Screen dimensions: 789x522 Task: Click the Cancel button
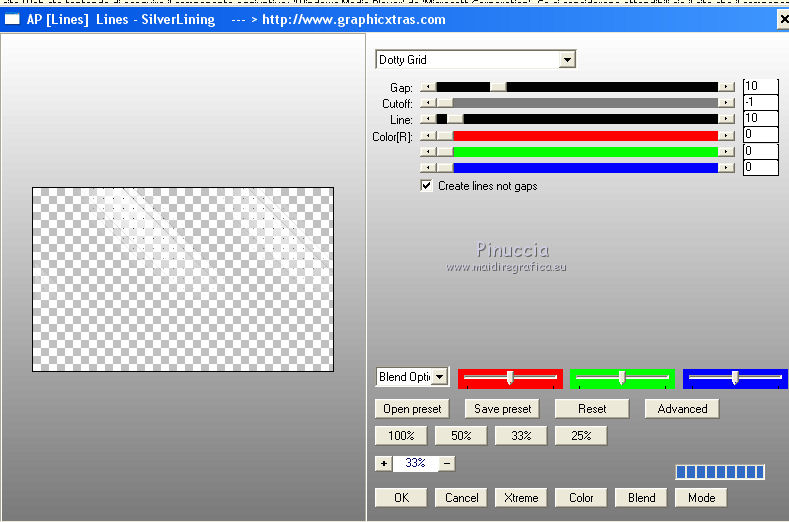tap(461, 497)
